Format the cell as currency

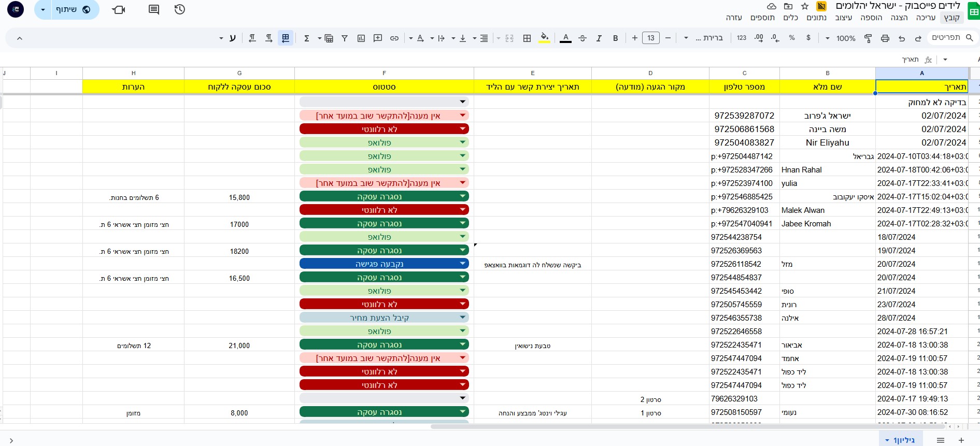808,38
